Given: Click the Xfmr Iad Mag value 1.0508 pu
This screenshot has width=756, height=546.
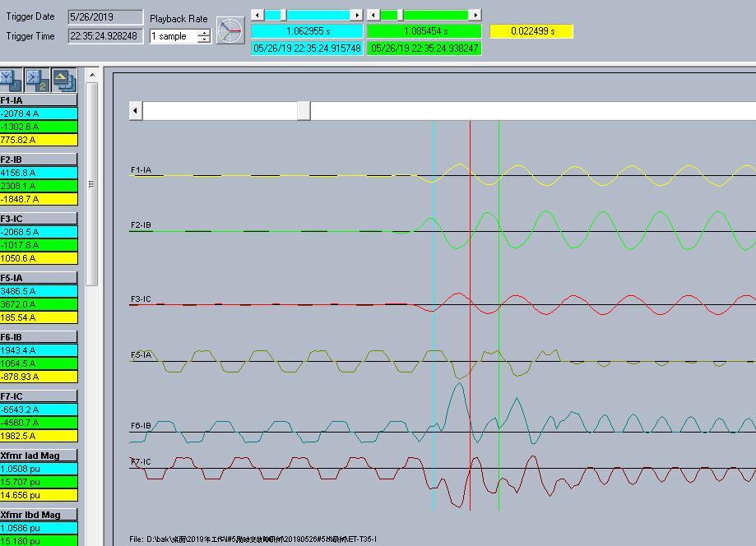Looking at the screenshot, I should point(39,470).
